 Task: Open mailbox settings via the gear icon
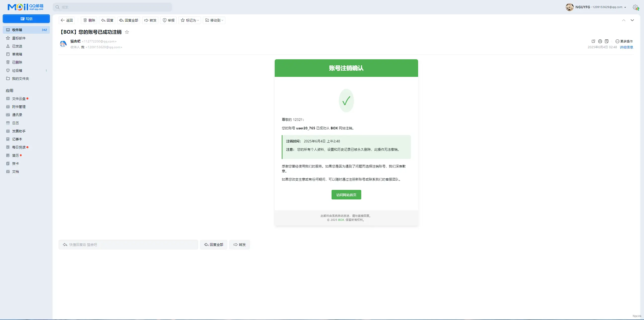(x=636, y=7)
